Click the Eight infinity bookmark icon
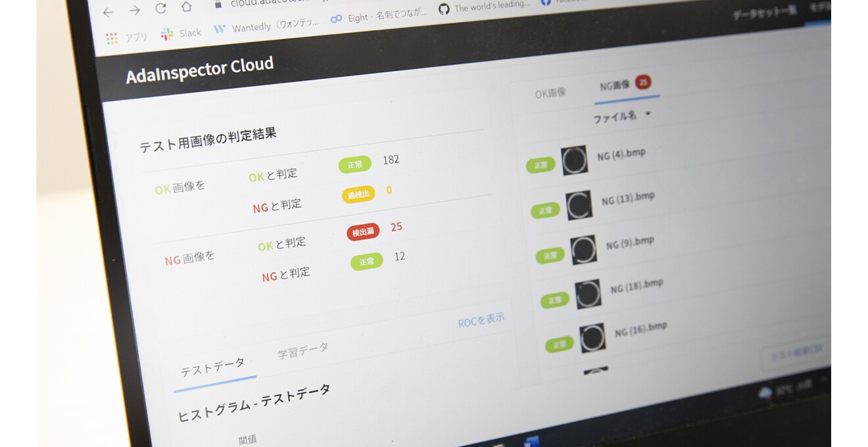868x447 pixels. [335, 20]
